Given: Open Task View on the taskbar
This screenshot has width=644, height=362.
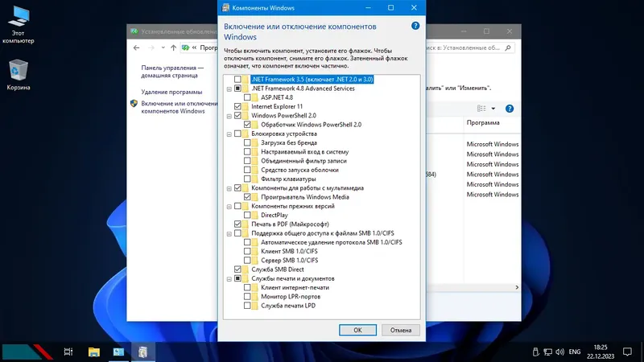Looking at the screenshot, I should (x=68, y=352).
